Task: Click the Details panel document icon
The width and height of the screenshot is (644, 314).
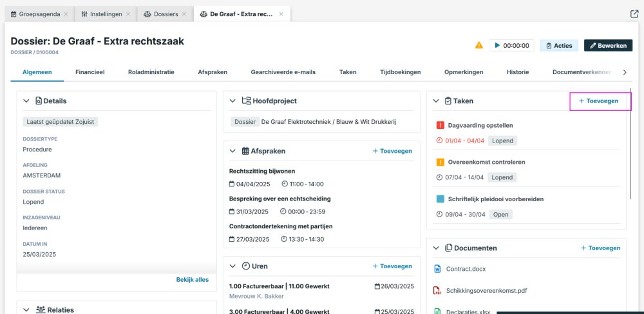Action: point(39,101)
